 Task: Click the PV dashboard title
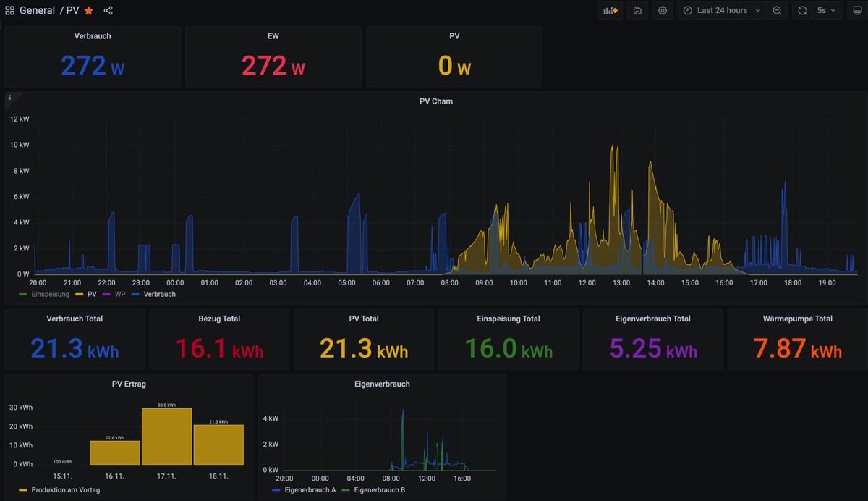click(72, 11)
